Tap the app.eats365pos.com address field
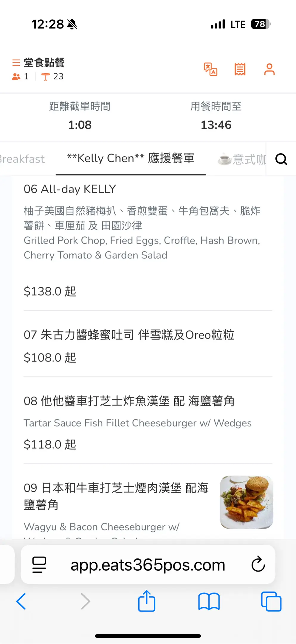 coord(148,565)
